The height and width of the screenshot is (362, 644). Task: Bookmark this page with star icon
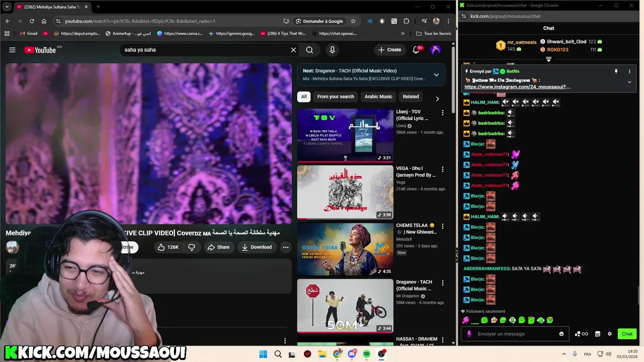pos(353,21)
